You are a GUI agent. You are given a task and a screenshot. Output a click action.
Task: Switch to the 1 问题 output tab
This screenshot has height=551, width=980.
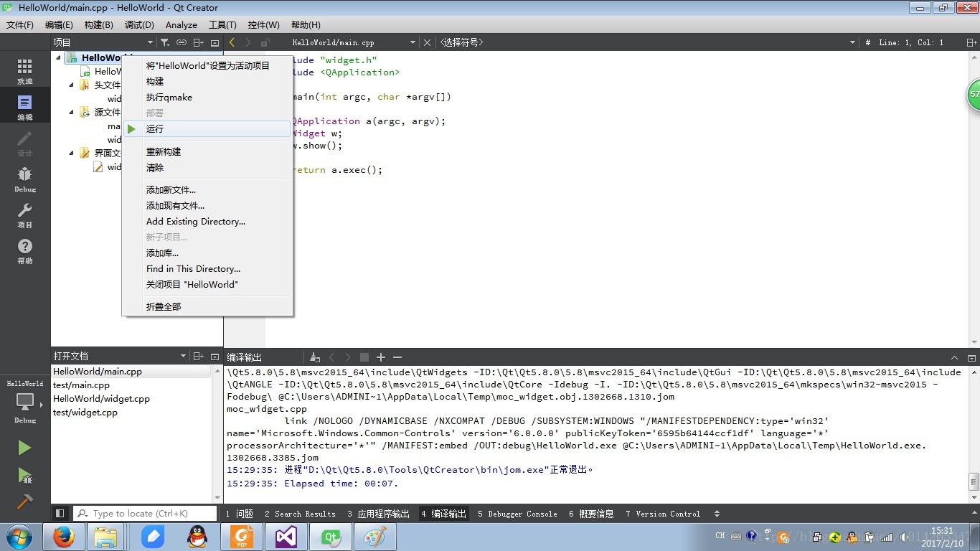(239, 514)
